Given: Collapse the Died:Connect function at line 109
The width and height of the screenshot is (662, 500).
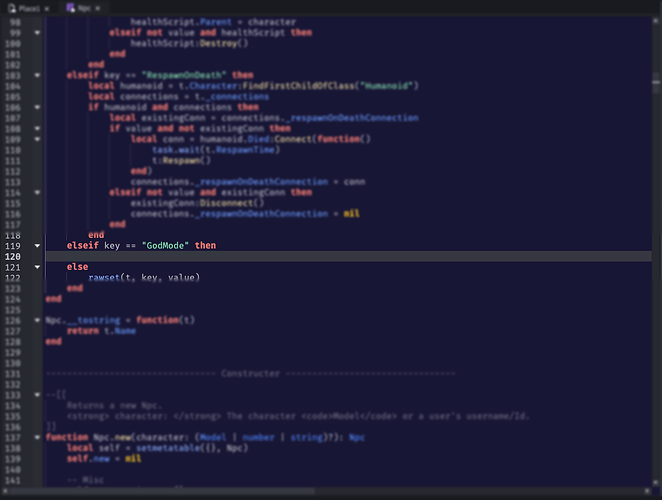Looking at the screenshot, I should [x=37, y=139].
